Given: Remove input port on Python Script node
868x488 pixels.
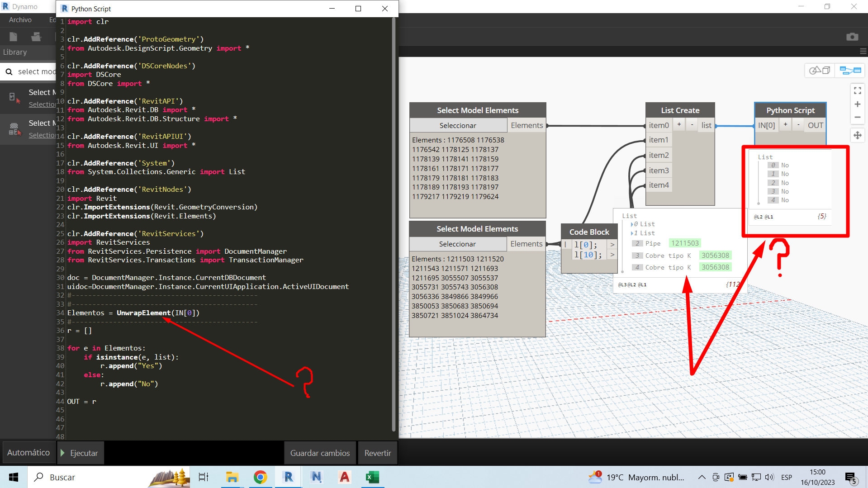Looking at the screenshot, I should tap(798, 125).
